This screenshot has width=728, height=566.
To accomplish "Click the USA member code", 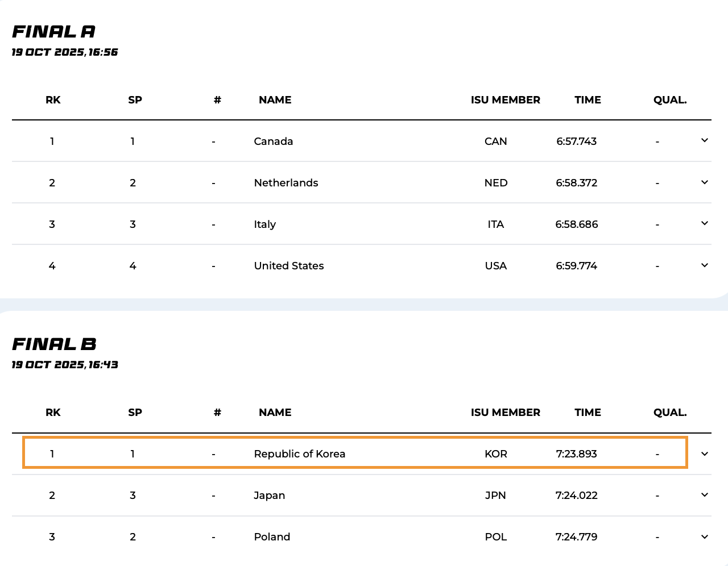I will [x=495, y=266].
